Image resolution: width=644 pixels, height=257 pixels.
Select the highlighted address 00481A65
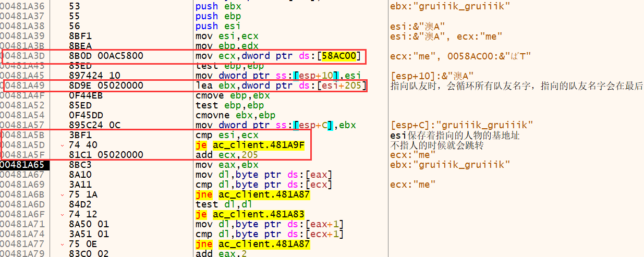click(x=25, y=165)
